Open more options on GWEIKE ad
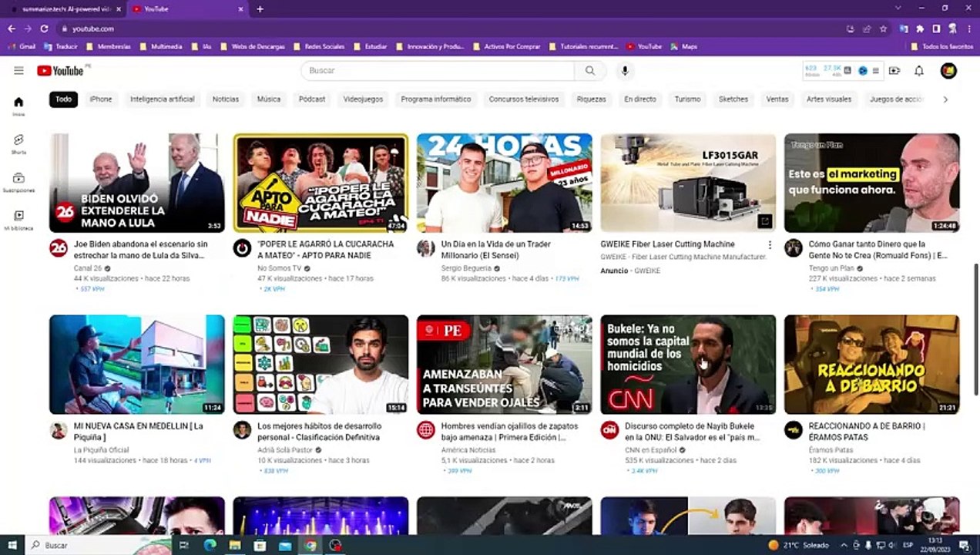The width and height of the screenshot is (980, 555). coord(770,245)
